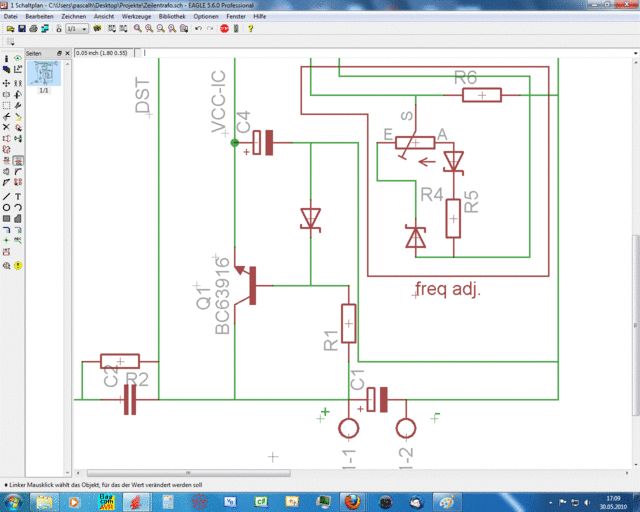This screenshot has height=512, width=640.
Task: Select the Group dashed rectangle tool
Action: pyautogui.click(x=7, y=105)
